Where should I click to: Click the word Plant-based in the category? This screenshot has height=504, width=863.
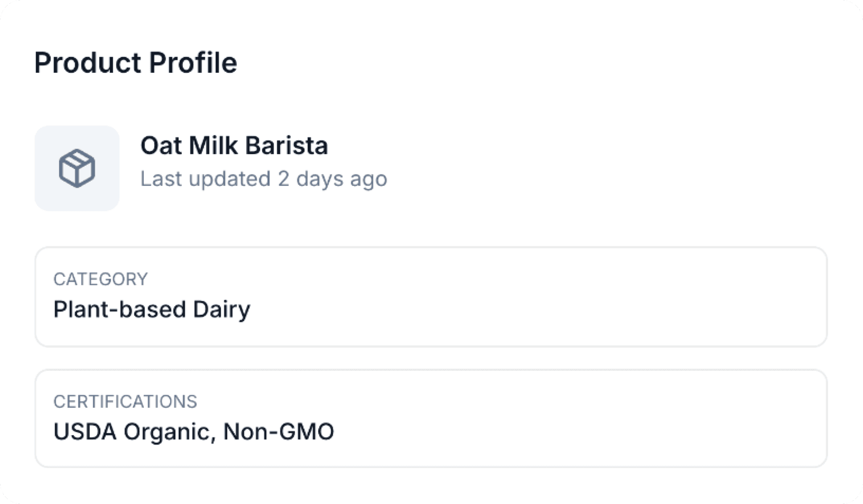(x=120, y=310)
